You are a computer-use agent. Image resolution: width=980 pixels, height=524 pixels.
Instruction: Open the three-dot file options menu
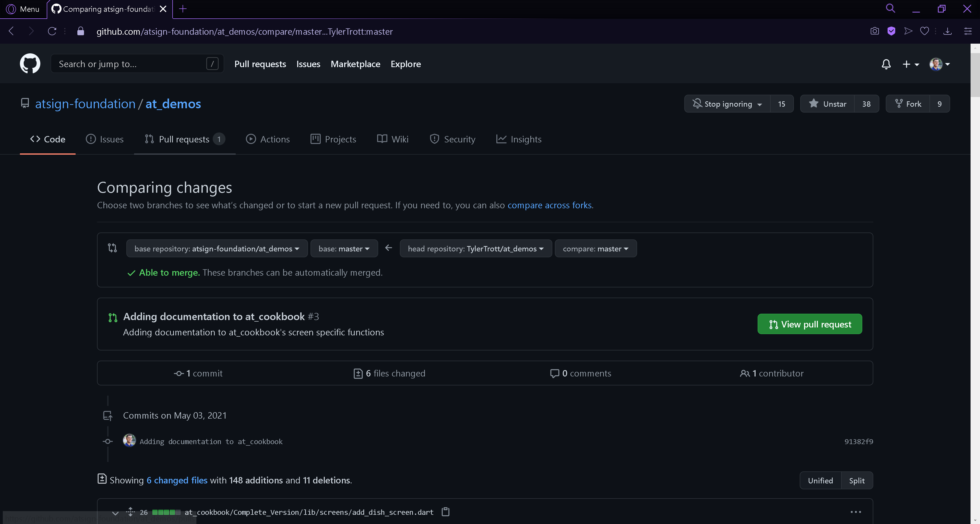click(856, 512)
